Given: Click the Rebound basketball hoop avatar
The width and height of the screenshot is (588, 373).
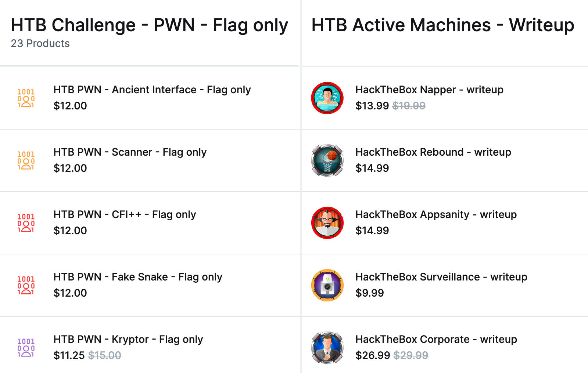Looking at the screenshot, I should 327,160.
